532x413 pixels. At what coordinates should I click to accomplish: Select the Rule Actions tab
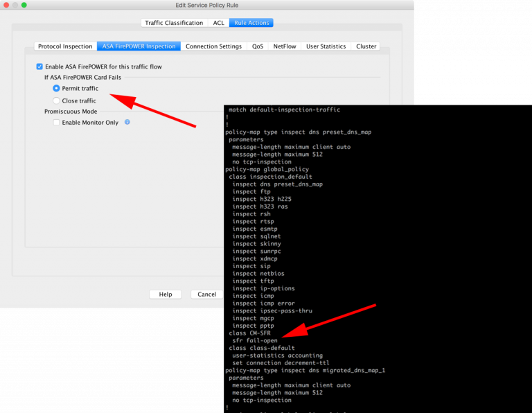(x=251, y=23)
